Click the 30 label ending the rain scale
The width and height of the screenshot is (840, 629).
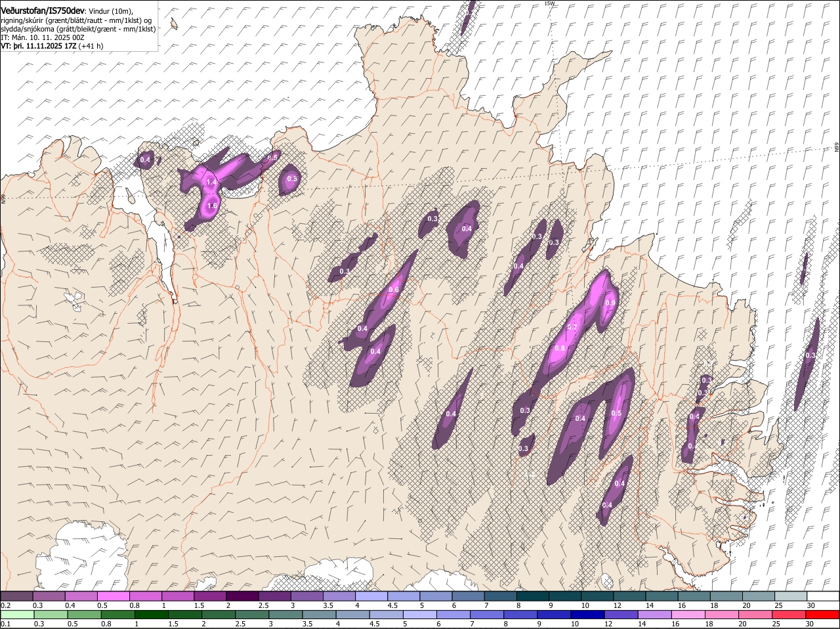pyautogui.click(x=810, y=624)
